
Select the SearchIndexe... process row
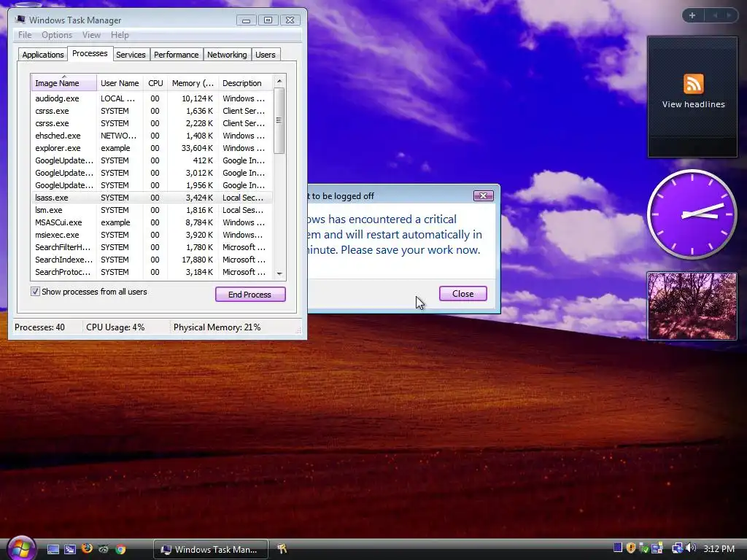coord(152,260)
